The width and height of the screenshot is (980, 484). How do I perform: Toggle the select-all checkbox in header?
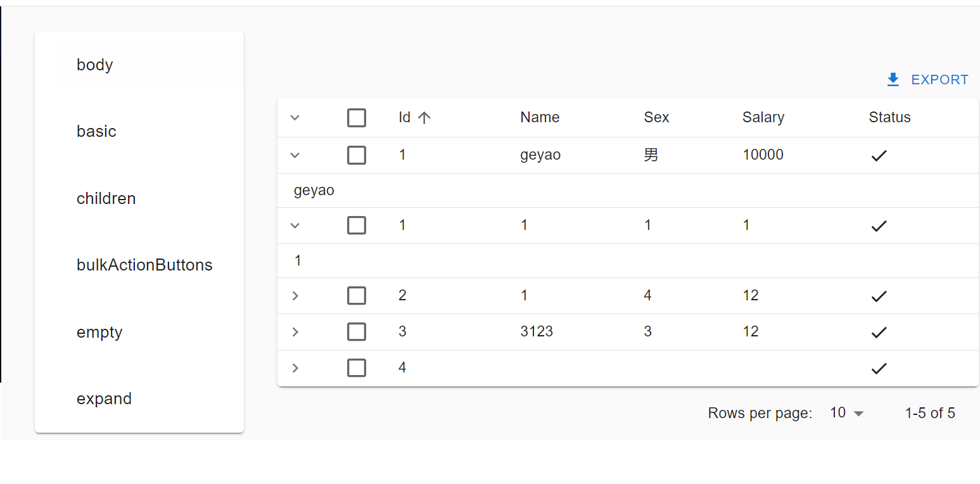click(x=357, y=118)
